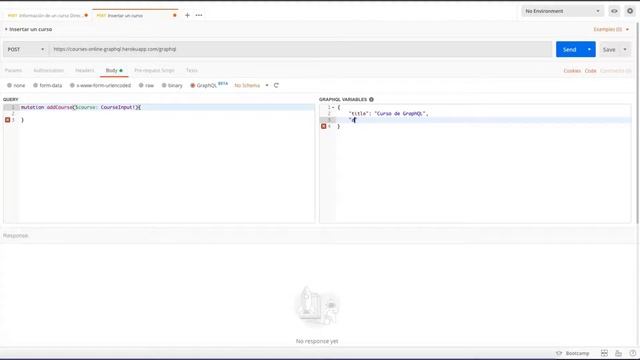Click the error marker on query line 3
Screen dimensions: 640x360
[7, 120]
